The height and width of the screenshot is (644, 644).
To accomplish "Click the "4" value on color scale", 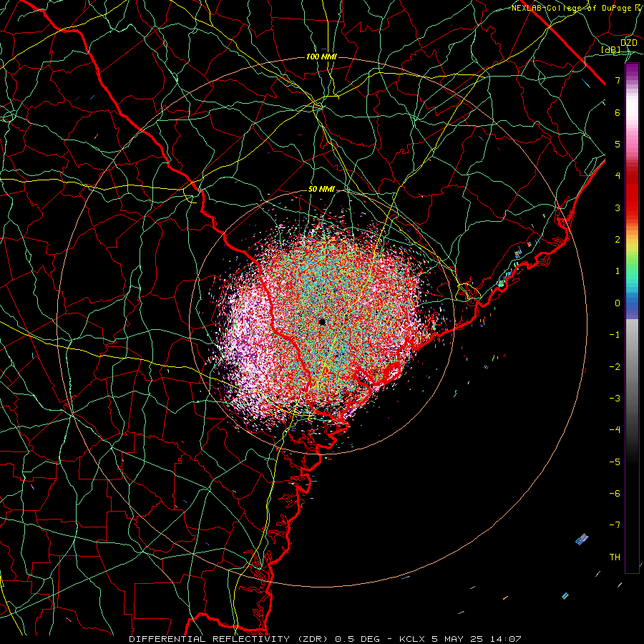I will click(618, 176).
